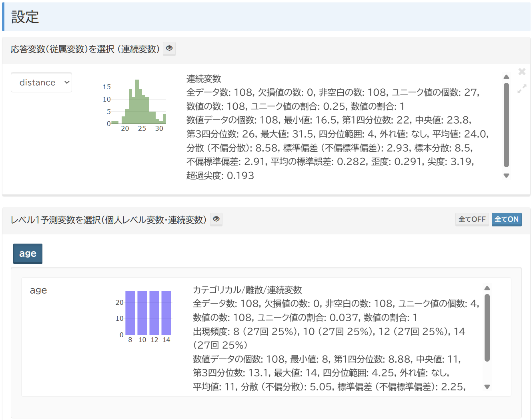Click the purple age bar chart
Screen dimensions: 531x420
pyautogui.click(x=148, y=314)
